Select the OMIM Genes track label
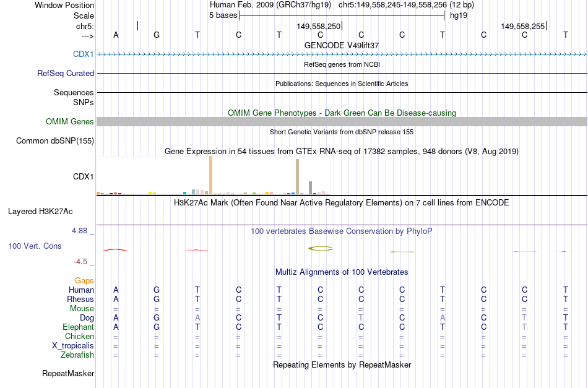The height and width of the screenshot is (388, 588). (x=69, y=121)
